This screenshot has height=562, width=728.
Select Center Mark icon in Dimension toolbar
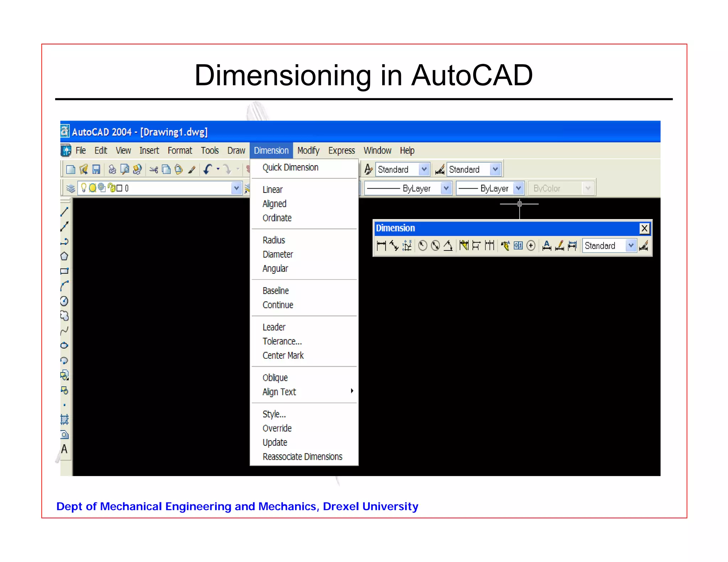coord(531,245)
